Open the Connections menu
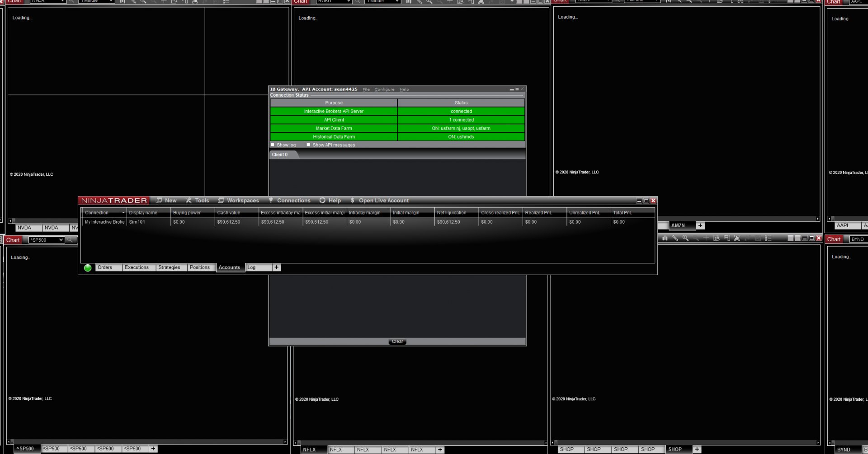868x454 pixels. [289, 201]
